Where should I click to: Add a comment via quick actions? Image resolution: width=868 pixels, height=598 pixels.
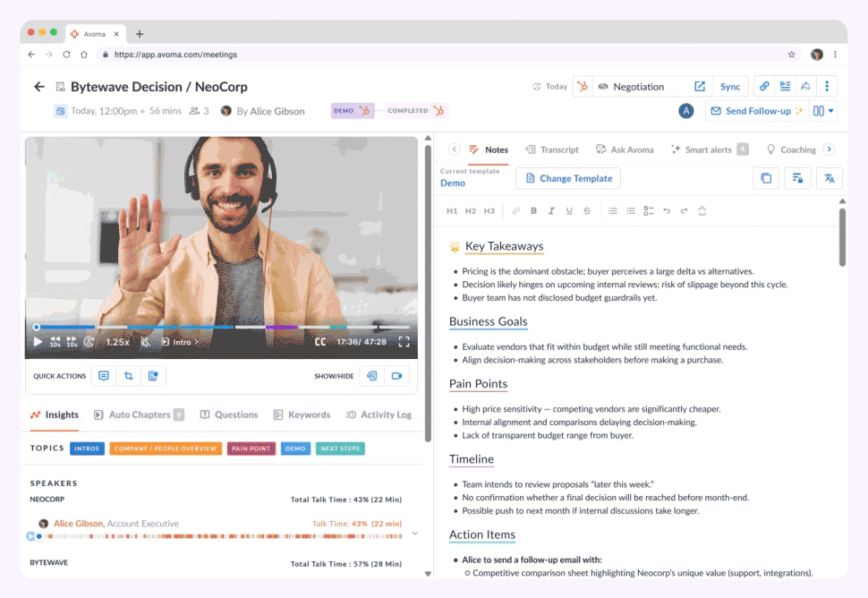104,376
